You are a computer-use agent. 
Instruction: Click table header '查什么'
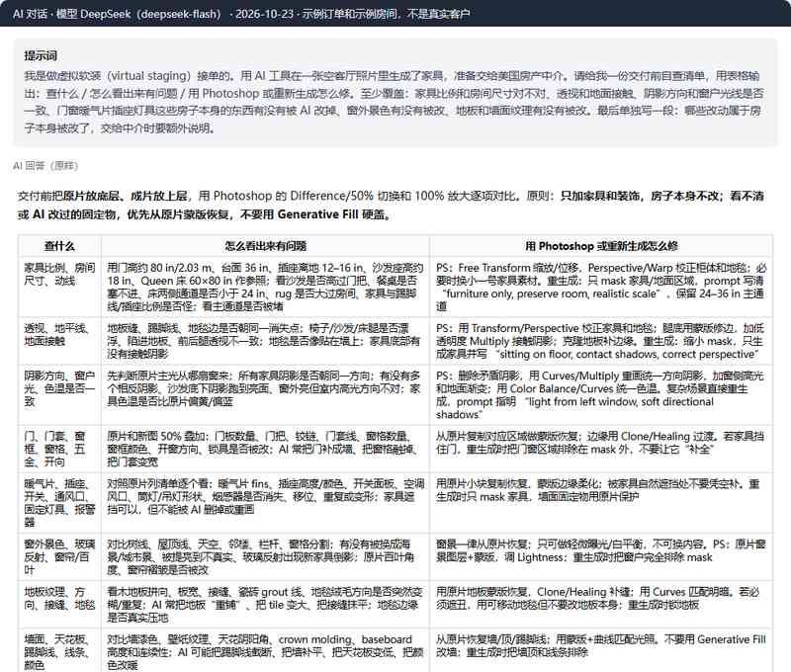point(59,246)
